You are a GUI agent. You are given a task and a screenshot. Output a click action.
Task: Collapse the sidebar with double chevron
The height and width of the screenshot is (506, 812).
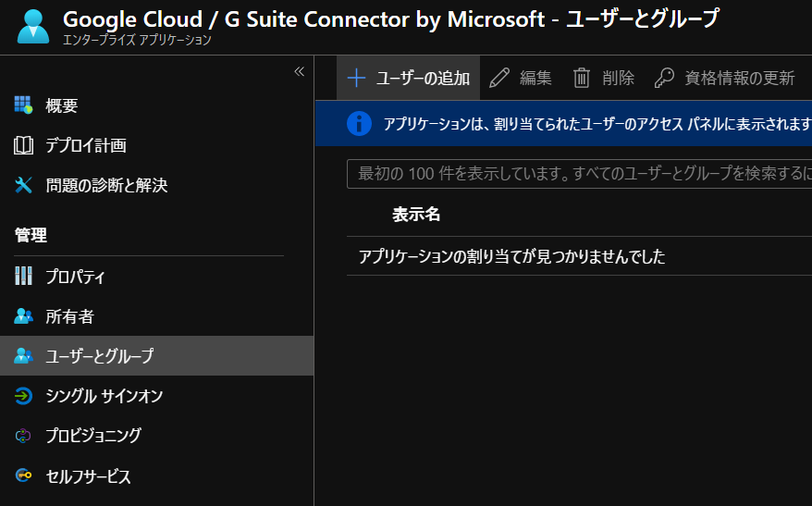pyautogui.click(x=299, y=71)
